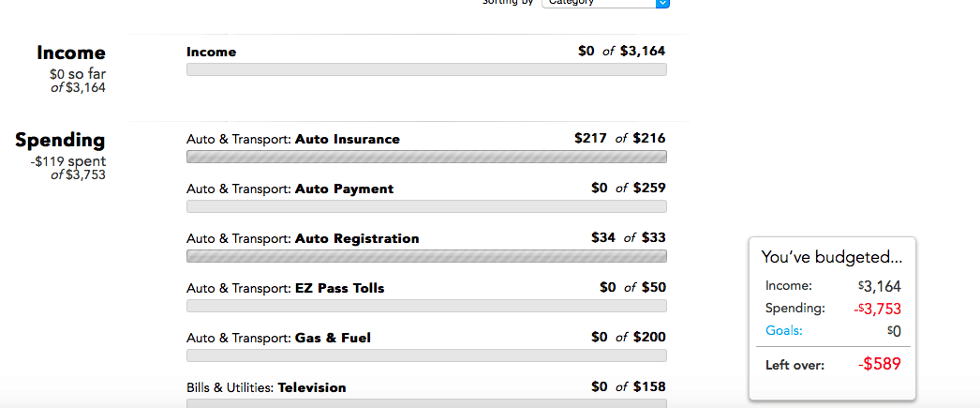The height and width of the screenshot is (408, 980).
Task: Click the Income row label
Action: coord(211,52)
